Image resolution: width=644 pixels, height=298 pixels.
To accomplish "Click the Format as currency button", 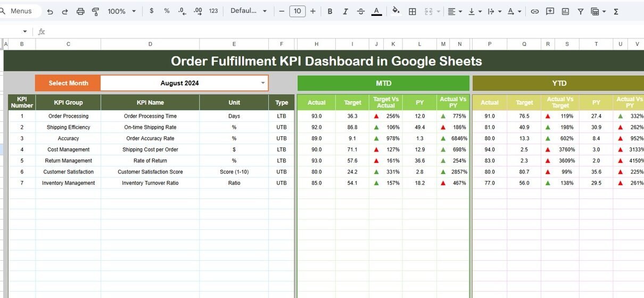I will coord(152,11).
